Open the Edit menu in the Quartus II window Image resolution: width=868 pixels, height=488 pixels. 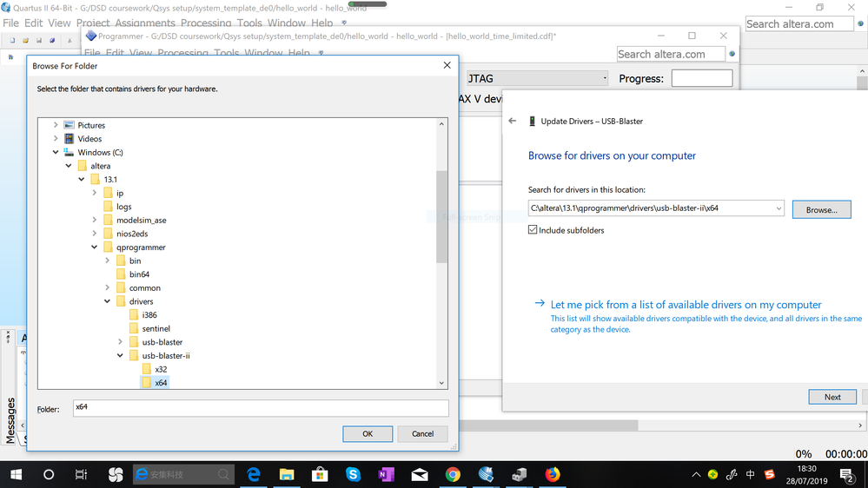coord(33,23)
